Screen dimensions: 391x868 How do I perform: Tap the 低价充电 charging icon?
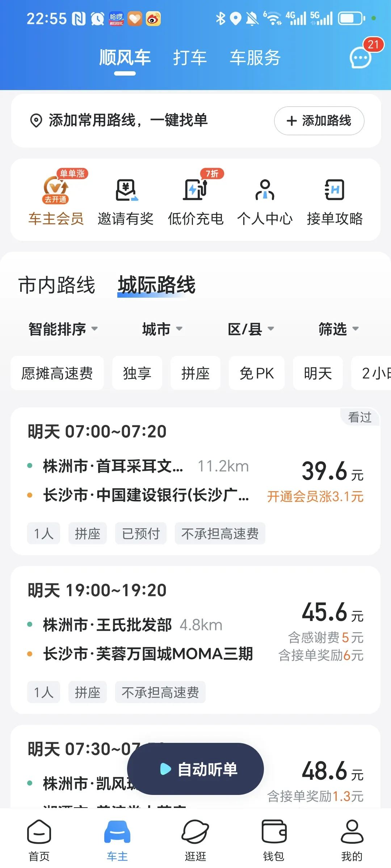(195, 190)
